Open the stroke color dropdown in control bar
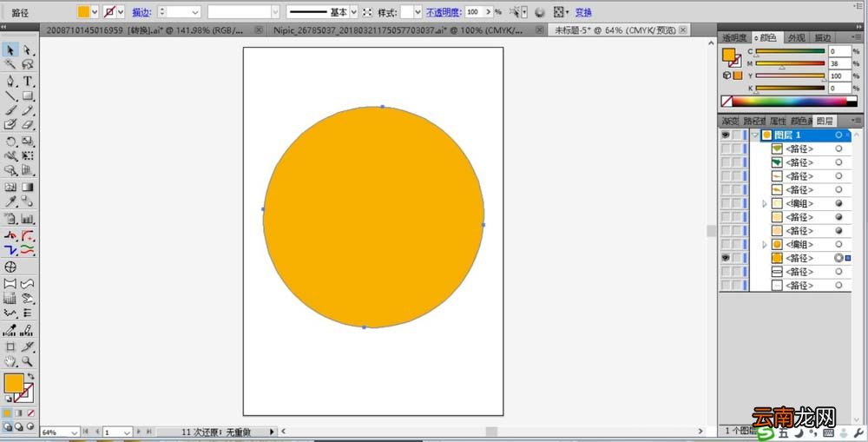The height and width of the screenshot is (442, 868). (120, 11)
